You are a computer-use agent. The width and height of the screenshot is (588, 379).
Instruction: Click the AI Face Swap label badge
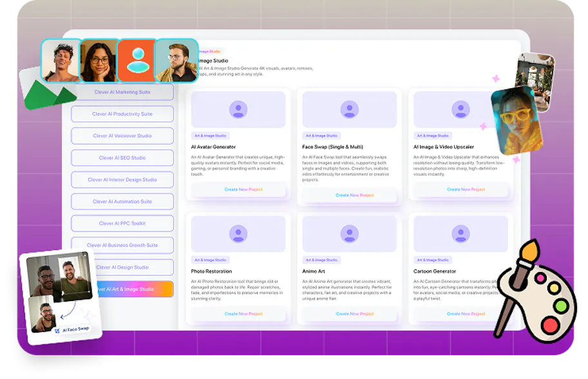(x=73, y=329)
